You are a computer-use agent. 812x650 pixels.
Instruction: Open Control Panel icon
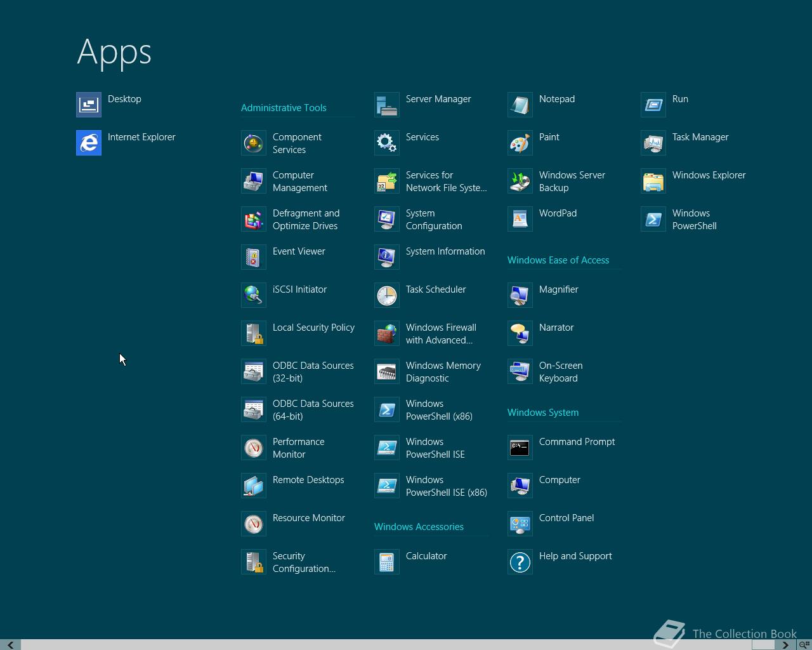point(520,524)
